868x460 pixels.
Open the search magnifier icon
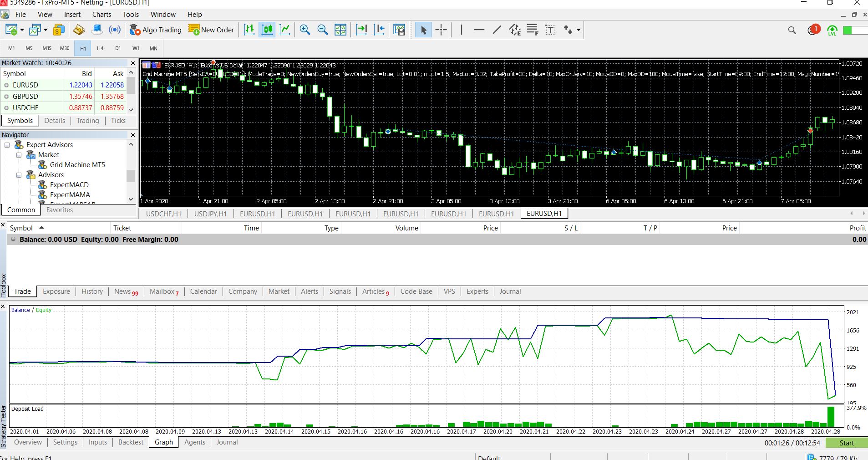point(792,30)
